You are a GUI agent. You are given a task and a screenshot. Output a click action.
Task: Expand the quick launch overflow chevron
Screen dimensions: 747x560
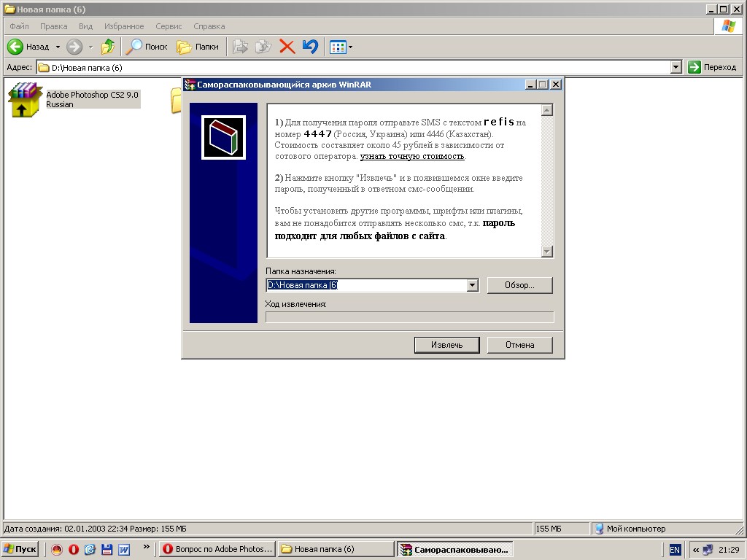click(146, 547)
